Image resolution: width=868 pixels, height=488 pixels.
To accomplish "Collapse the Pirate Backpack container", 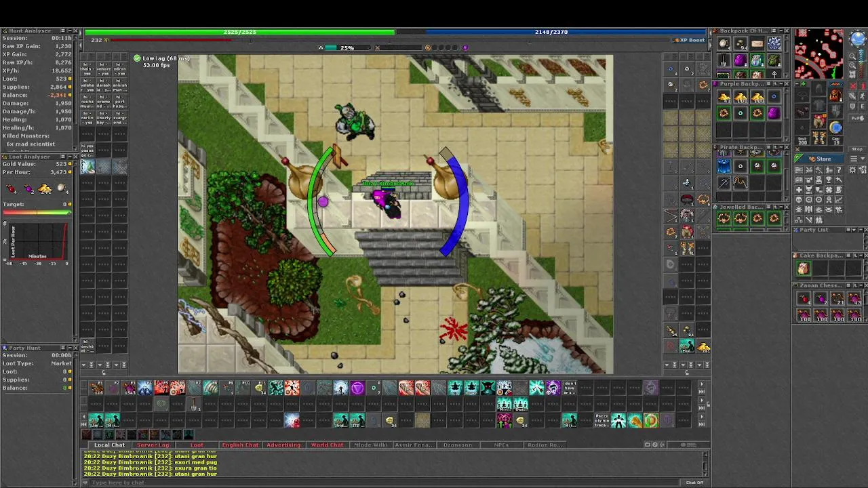I will [781, 147].
